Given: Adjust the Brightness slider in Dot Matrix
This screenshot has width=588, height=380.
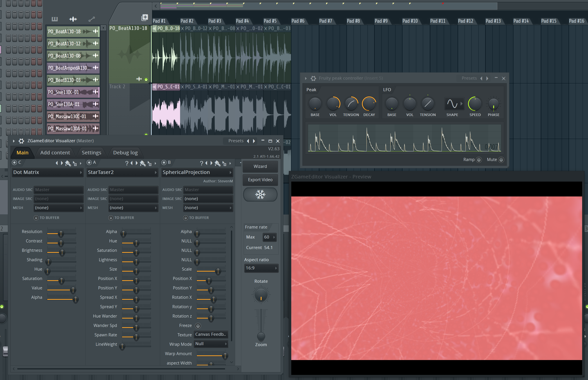Looking at the screenshot, I should tap(62, 252).
